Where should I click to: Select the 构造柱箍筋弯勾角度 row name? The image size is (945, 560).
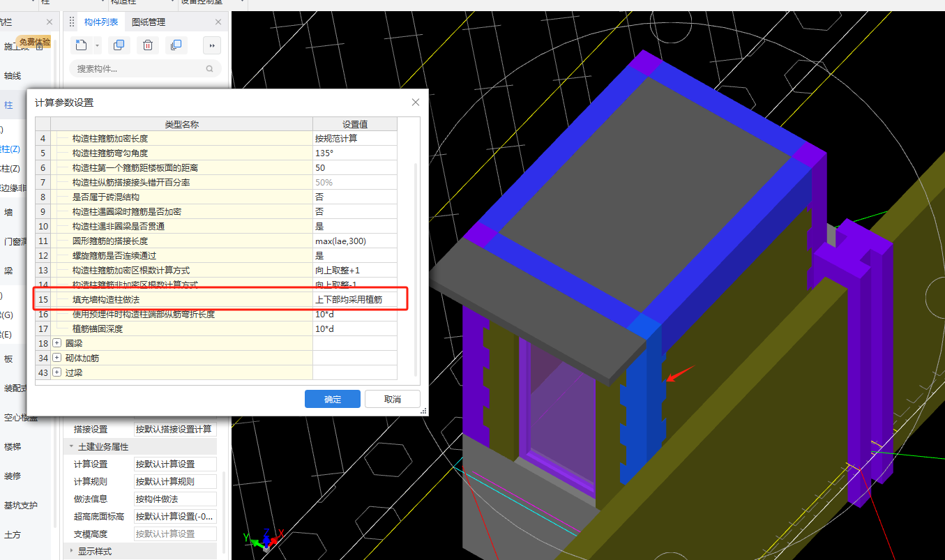(110, 153)
